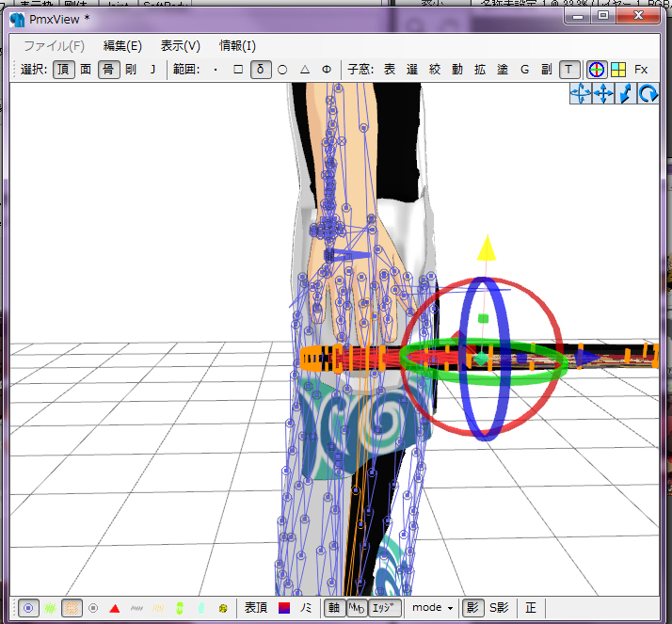Open the mode dropdown
Viewport: 672px width, 624px height.
pyautogui.click(x=432, y=608)
